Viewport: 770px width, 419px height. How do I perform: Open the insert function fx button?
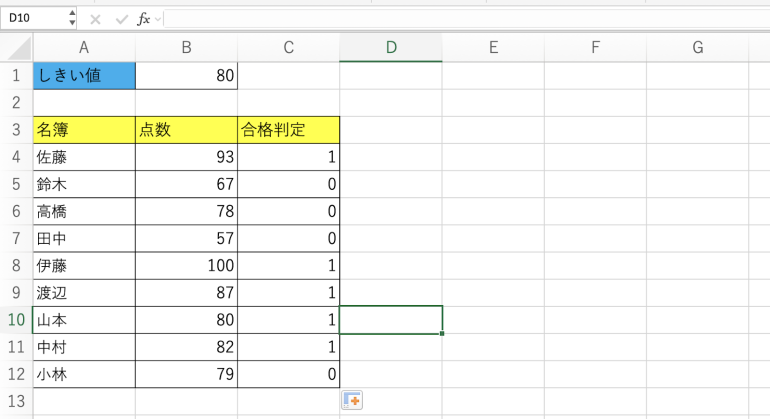(143, 19)
